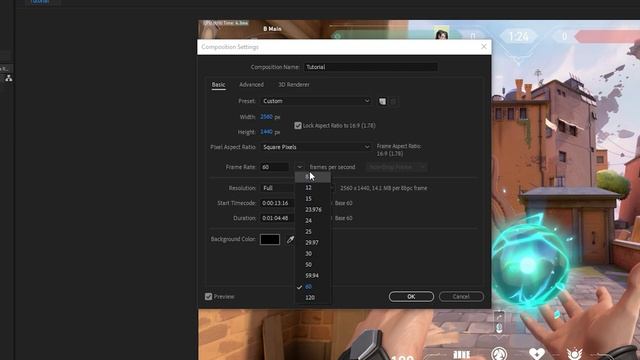The image size is (640, 360).
Task: Open the disabled Non-Drop Frame dropdown
Action: 396,167
